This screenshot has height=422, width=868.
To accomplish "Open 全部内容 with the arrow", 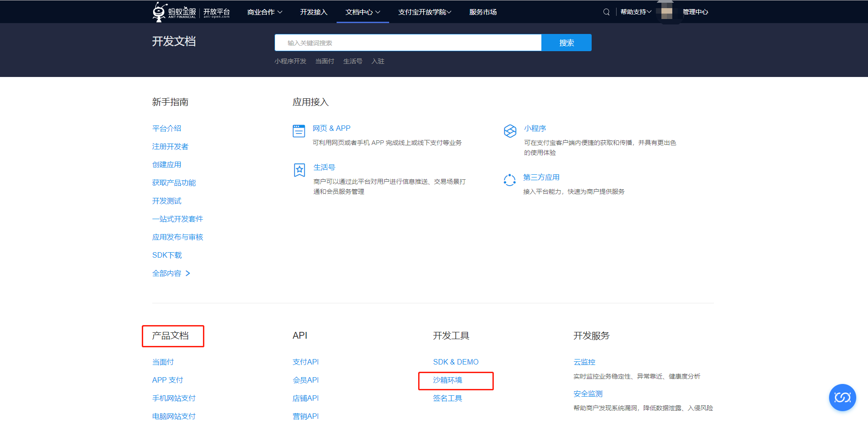I will (171, 273).
